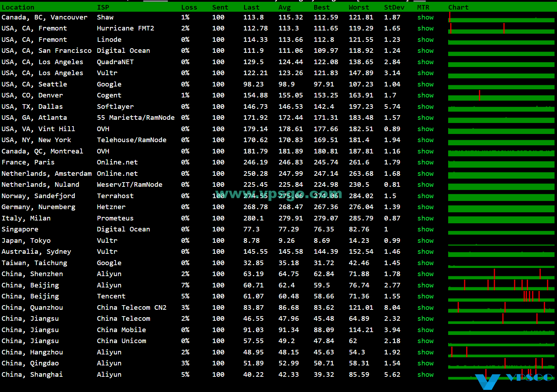
Task: Select the 'Hetzner' ISP cell
Action: pyautogui.click(x=111, y=207)
